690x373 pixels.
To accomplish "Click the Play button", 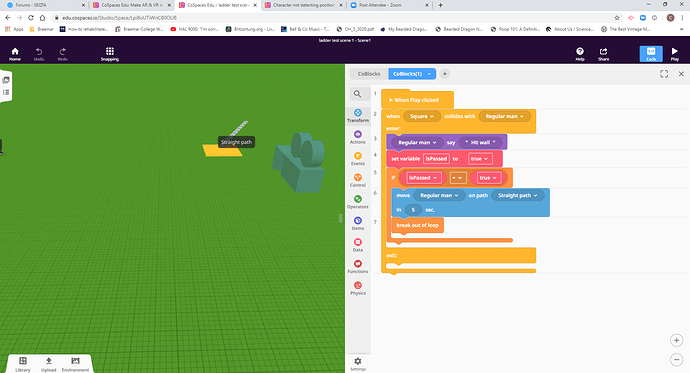I will [674, 54].
